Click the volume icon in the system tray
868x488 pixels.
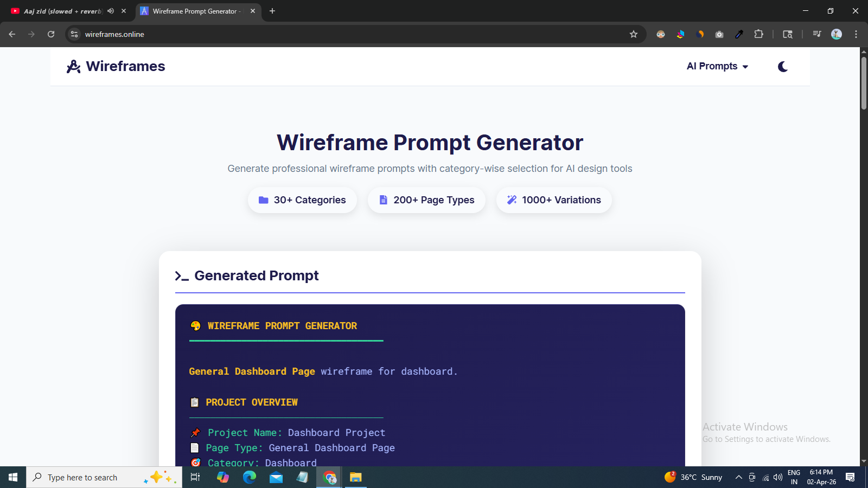[778, 477]
